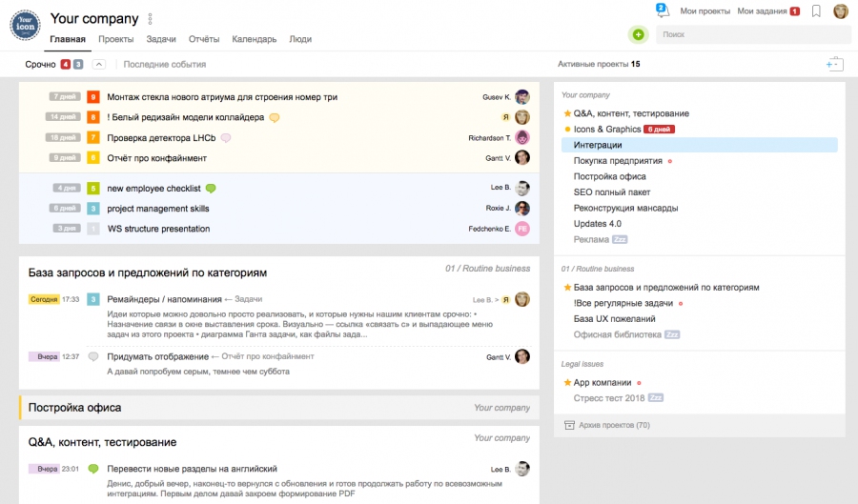Switch to the Проекты tab
This screenshot has width=858, height=504.
pyautogui.click(x=116, y=39)
